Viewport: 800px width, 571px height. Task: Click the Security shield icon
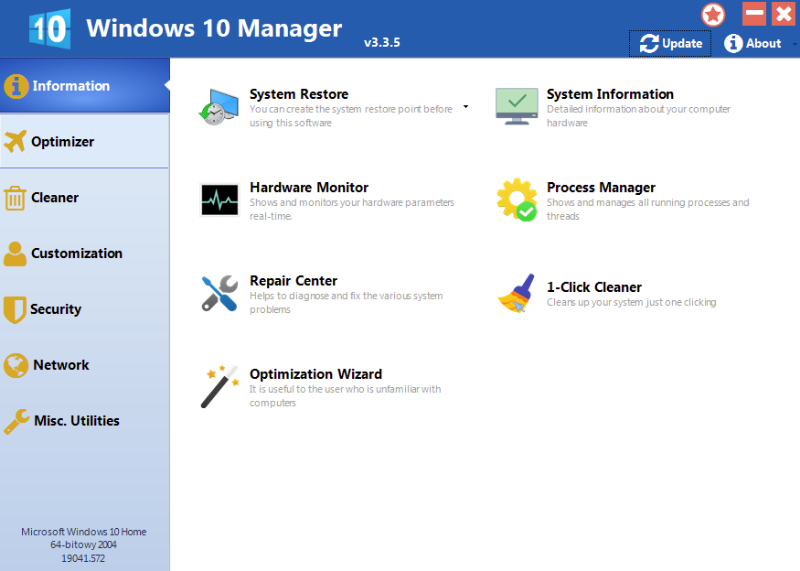[x=14, y=309]
